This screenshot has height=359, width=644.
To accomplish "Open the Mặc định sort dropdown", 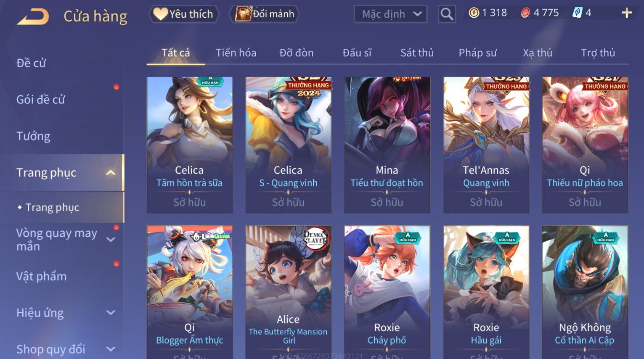I will 391,14.
